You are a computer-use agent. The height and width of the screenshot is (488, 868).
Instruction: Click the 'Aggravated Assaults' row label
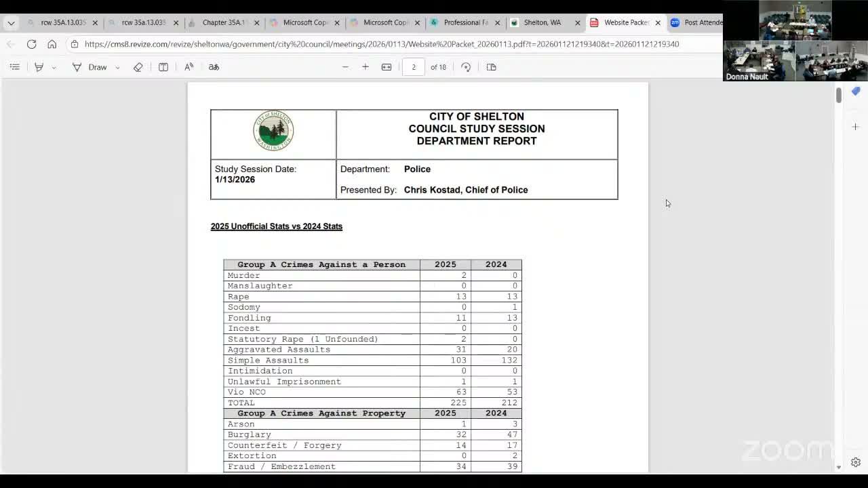[x=279, y=350]
